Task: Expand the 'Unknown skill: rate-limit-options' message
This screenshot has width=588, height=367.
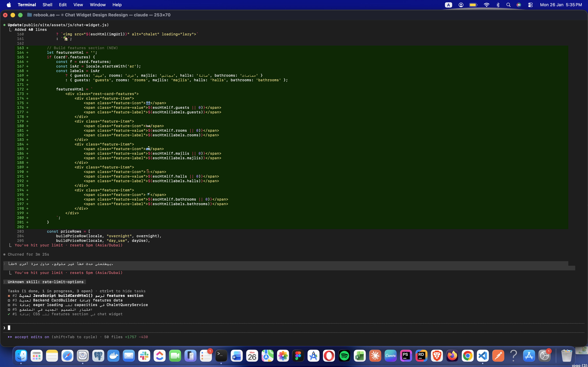Action: [x=45, y=282]
